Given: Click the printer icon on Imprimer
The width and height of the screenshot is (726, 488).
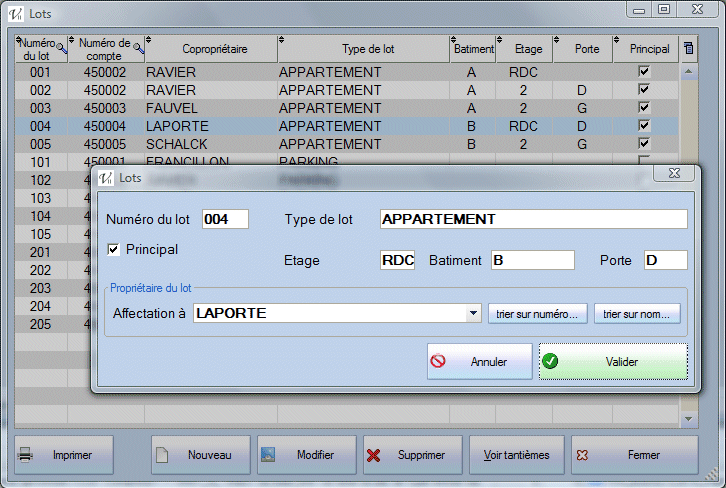Looking at the screenshot, I should 27,455.
